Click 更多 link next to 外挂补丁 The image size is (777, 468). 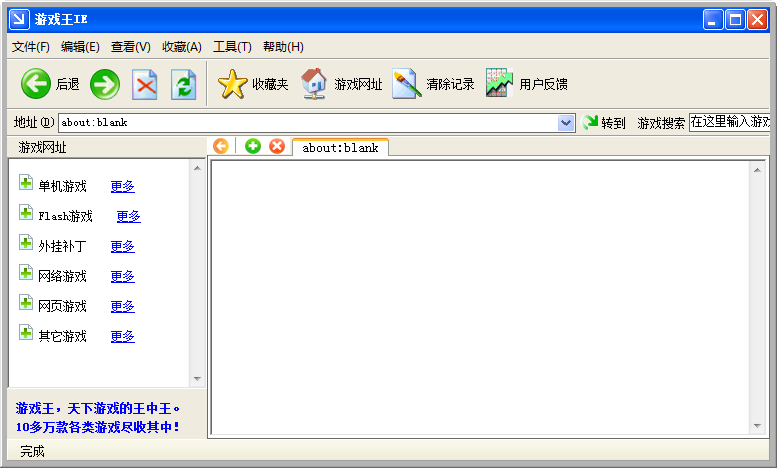(122, 246)
